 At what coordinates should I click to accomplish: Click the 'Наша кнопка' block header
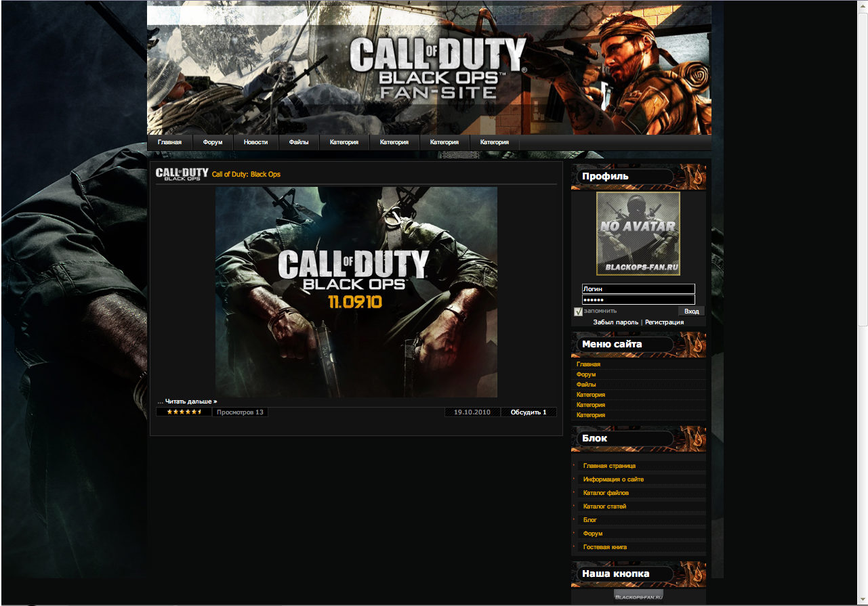click(638, 574)
